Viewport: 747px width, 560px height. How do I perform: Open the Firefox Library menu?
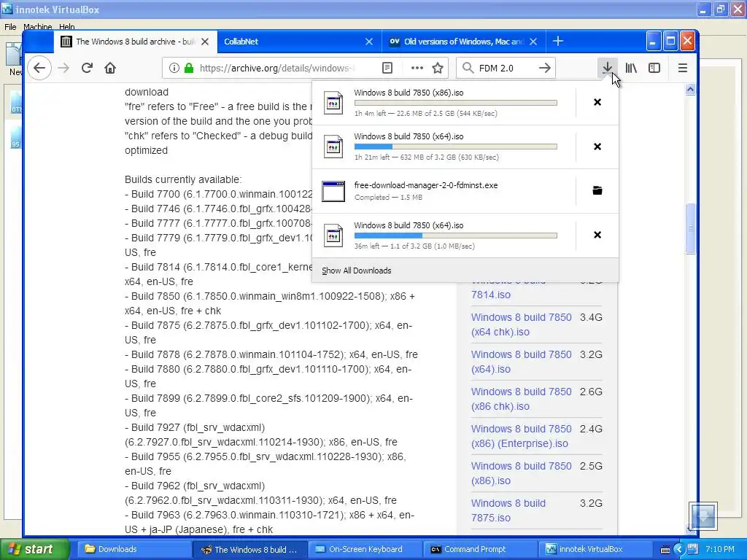pos(631,68)
